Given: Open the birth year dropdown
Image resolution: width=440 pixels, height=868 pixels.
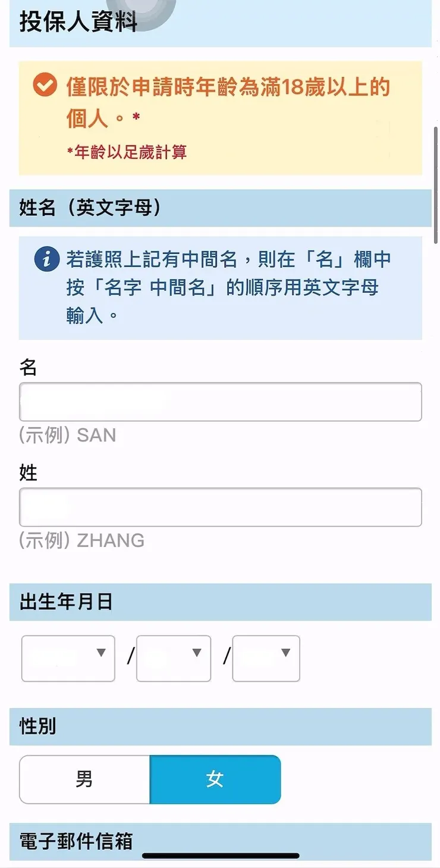Looking at the screenshot, I should [68, 659].
